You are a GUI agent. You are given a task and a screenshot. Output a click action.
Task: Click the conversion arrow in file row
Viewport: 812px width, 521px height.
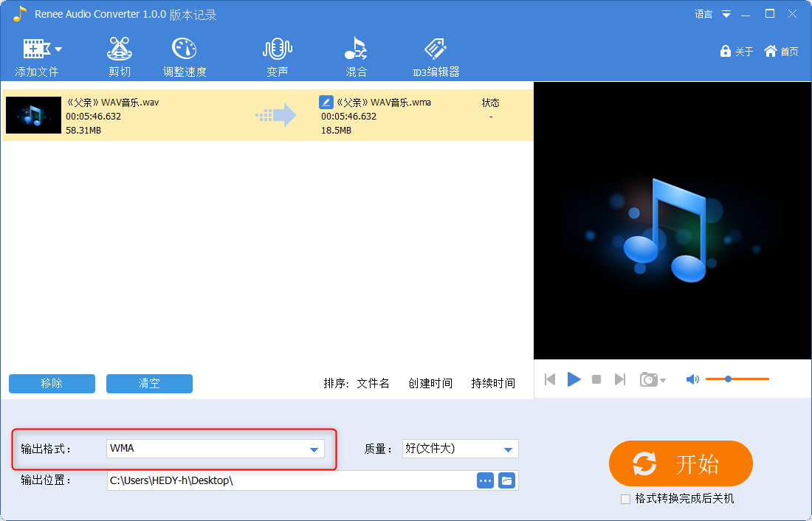click(276, 115)
